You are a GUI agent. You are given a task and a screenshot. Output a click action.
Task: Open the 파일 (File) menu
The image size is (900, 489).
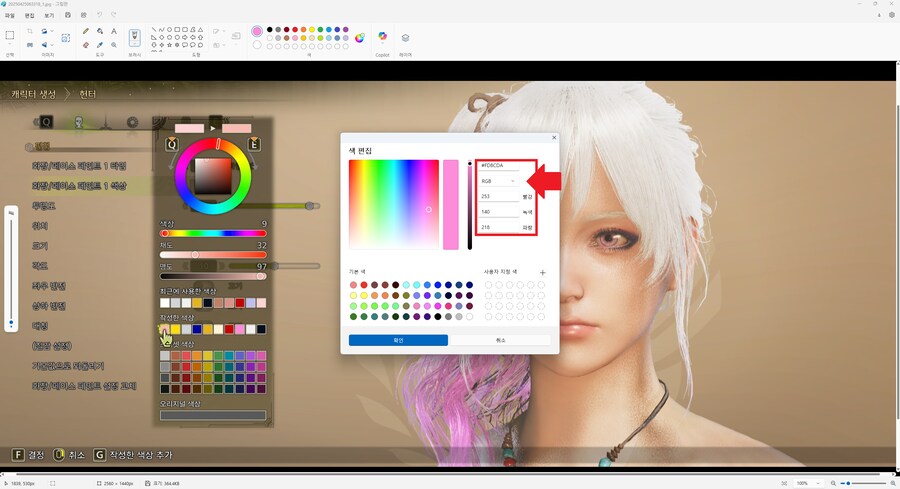(10, 15)
